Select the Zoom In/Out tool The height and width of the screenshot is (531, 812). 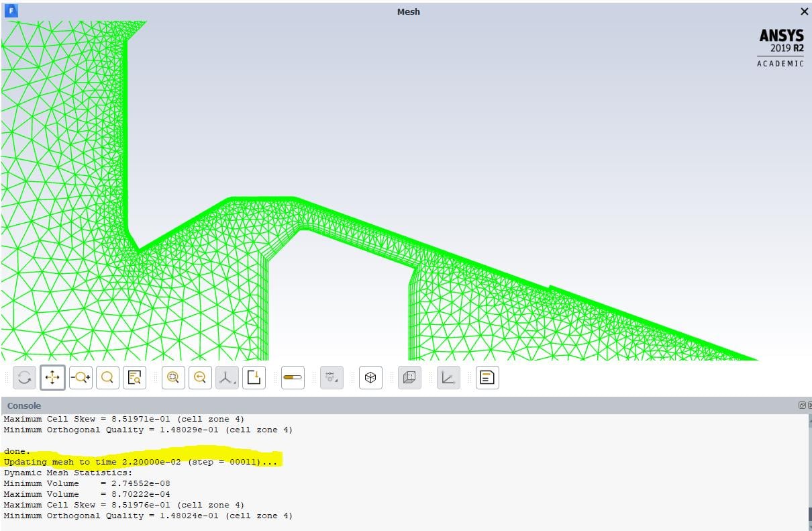(x=81, y=378)
